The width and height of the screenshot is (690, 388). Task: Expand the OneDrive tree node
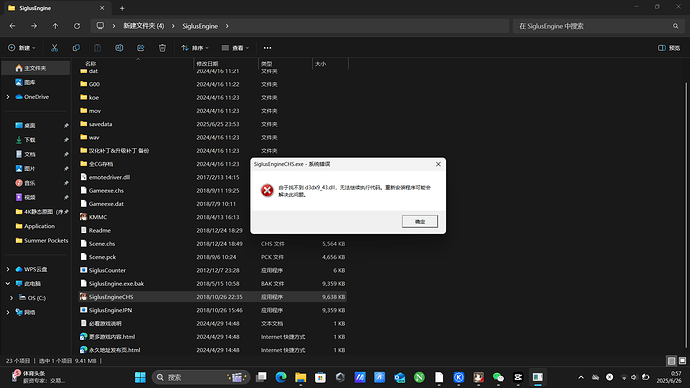[x=8, y=97]
